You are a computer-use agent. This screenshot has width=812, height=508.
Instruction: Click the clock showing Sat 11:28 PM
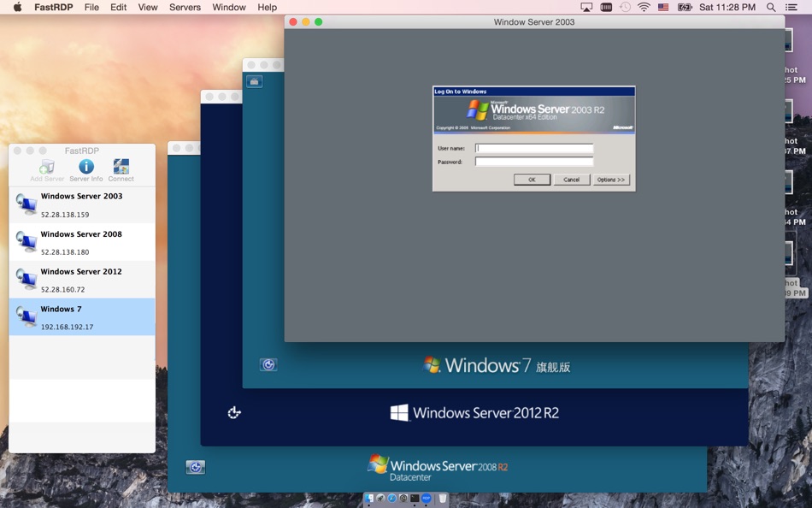click(727, 7)
